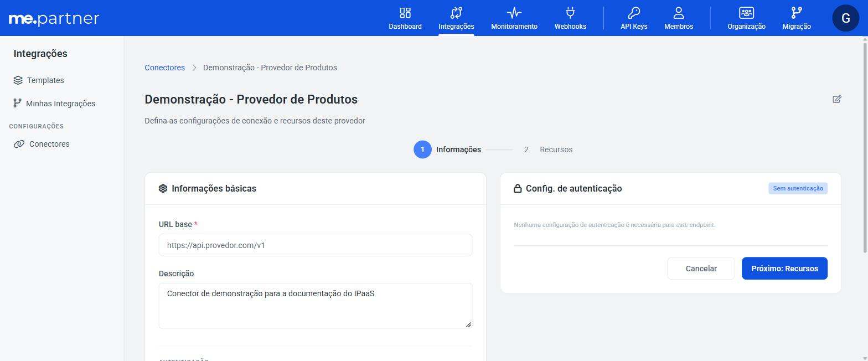Click the Webhooks label in navbar
This screenshot has height=361, width=868.
tap(570, 27)
